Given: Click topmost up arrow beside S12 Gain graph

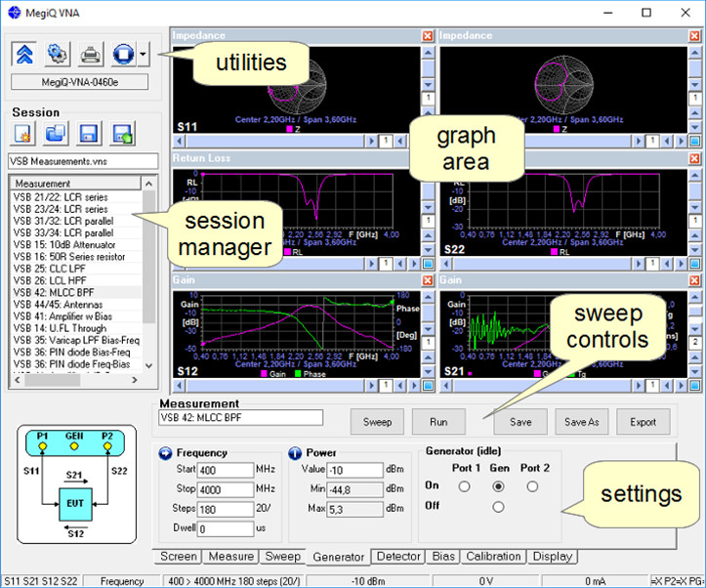Looking at the screenshot, I should click(429, 297).
